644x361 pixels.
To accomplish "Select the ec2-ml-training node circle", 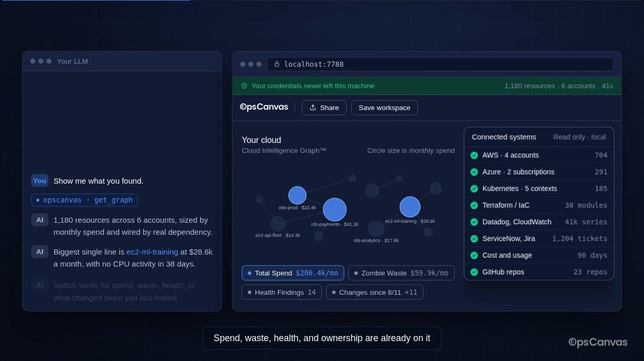I will click(410, 207).
